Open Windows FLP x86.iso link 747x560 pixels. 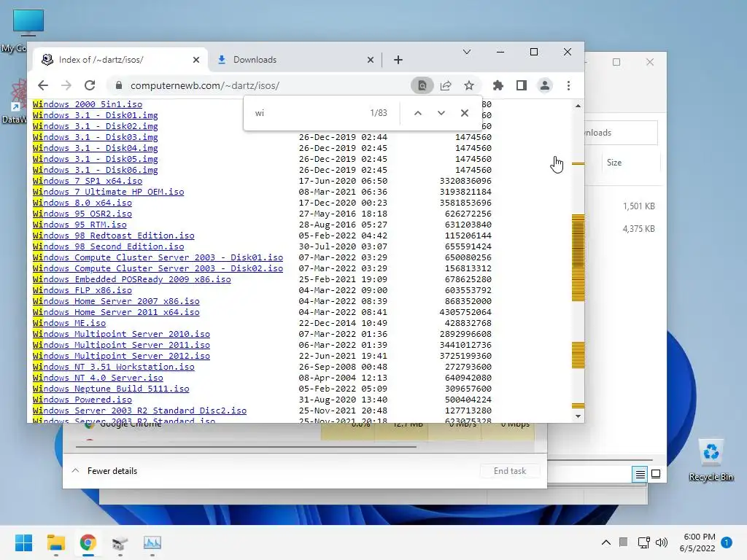point(82,290)
